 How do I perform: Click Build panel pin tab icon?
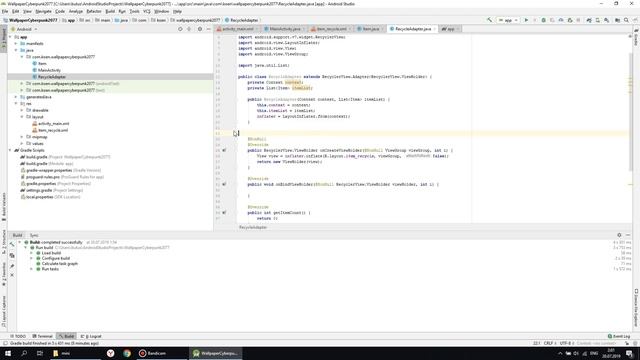coord(12,266)
